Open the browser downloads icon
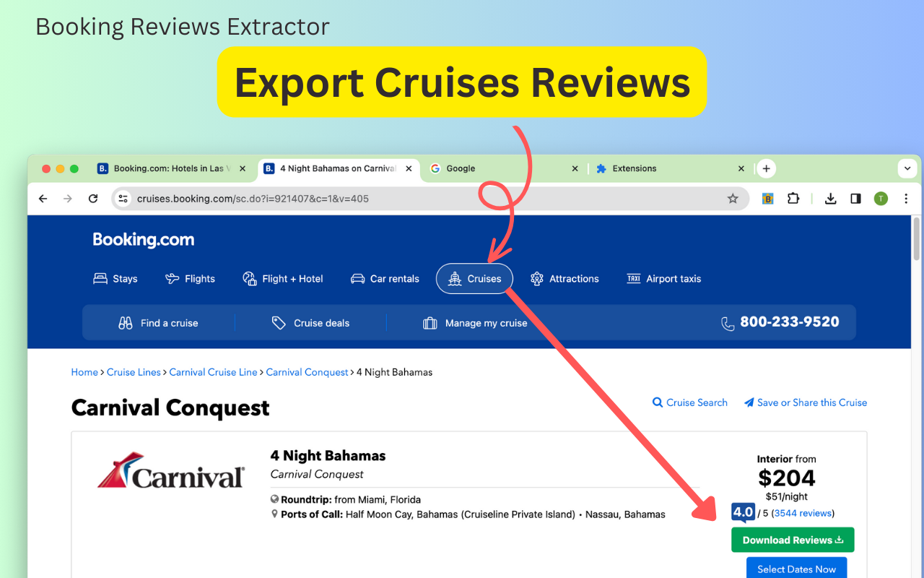Screen dimensions: 924x578 [x=831, y=199]
